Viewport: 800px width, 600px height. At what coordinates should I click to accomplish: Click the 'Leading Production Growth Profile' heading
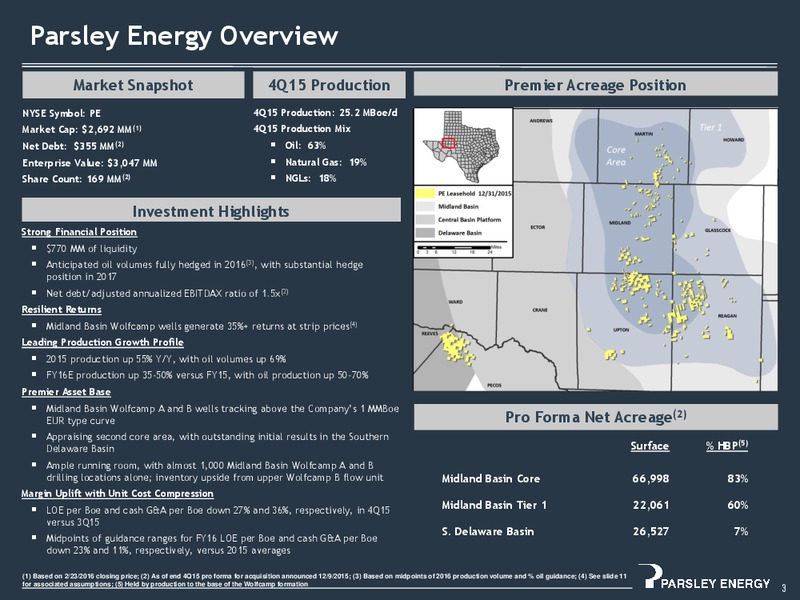coord(103,342)
